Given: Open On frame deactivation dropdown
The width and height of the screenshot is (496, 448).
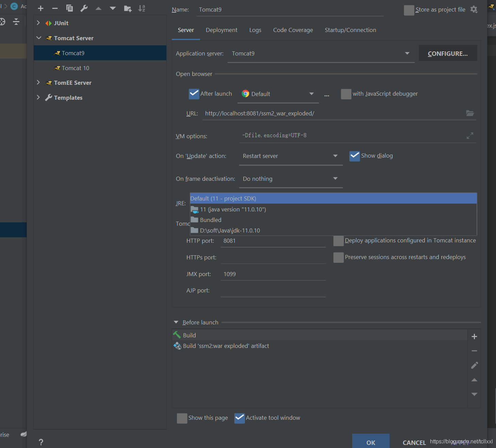Looking at the screenshot, I should [x=291, y=179].
